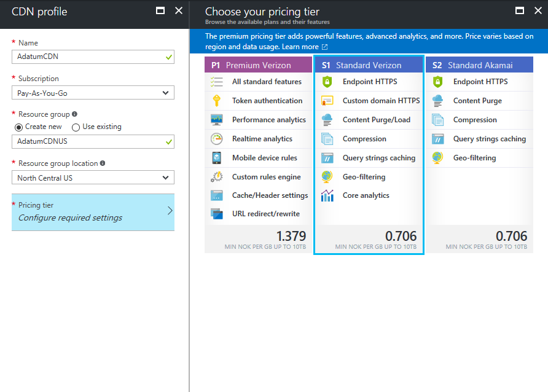Open the Subscription Pay-As-You-Go dropdown
Screen dimensions: 548x392
[x=93, y=93]
